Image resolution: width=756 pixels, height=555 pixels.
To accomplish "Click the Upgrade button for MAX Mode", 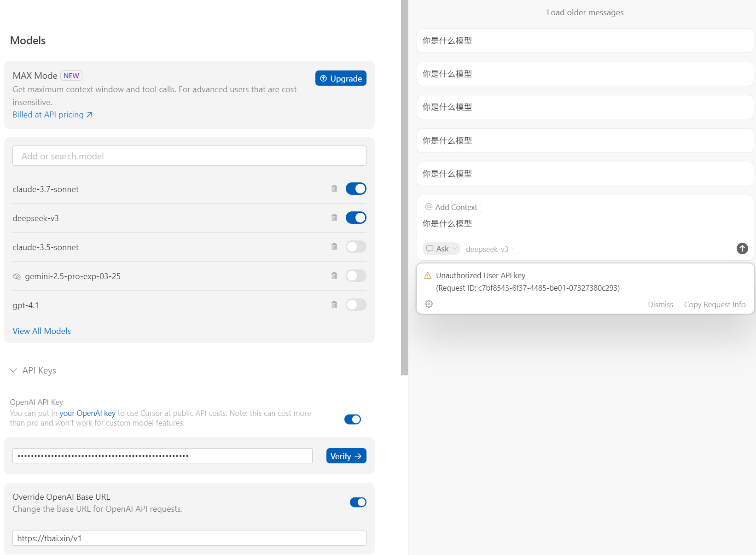I will (341, 78).
